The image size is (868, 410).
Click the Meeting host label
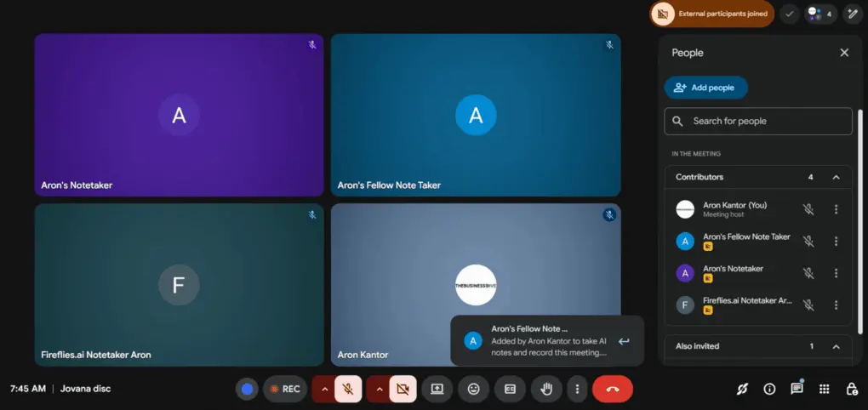click(x=723, y=214)
